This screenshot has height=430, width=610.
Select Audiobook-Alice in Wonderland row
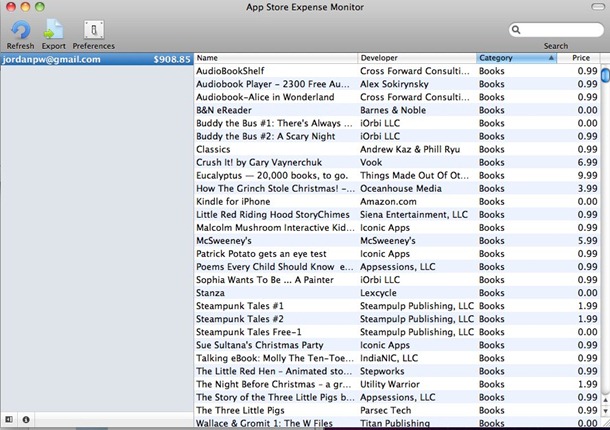(397, 97)
